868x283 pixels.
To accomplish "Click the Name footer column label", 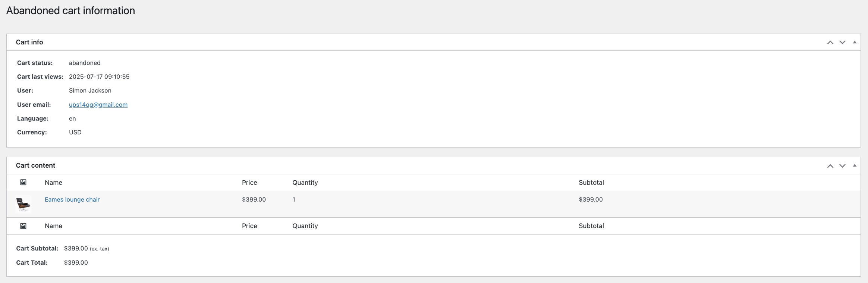I will point(53,226).
